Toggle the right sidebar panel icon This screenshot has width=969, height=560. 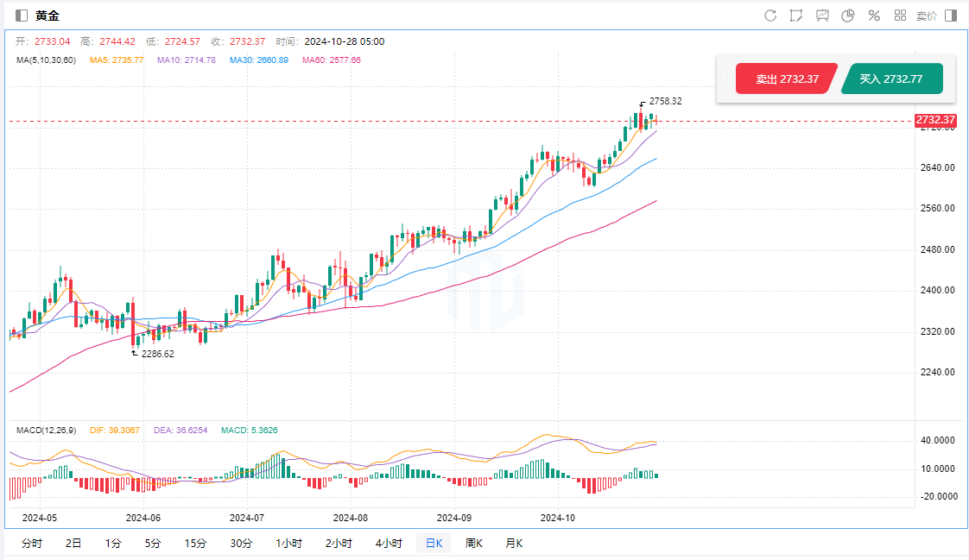click(951, 16)
